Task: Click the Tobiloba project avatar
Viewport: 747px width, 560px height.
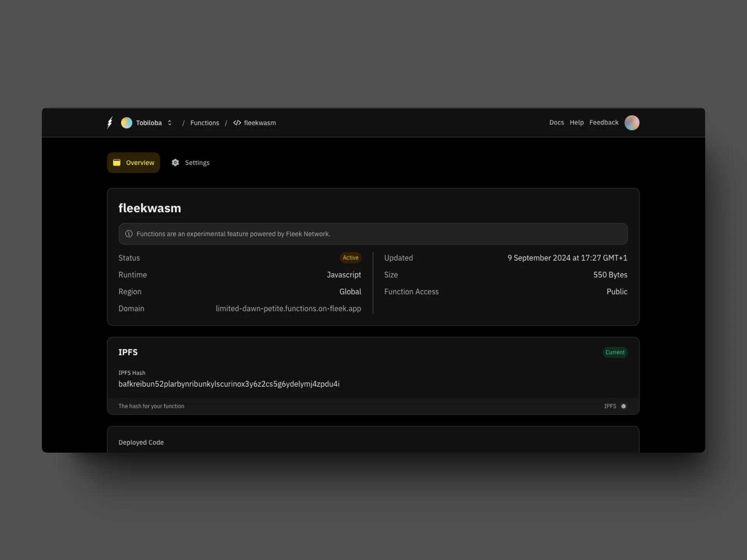Action: point(126,123)
